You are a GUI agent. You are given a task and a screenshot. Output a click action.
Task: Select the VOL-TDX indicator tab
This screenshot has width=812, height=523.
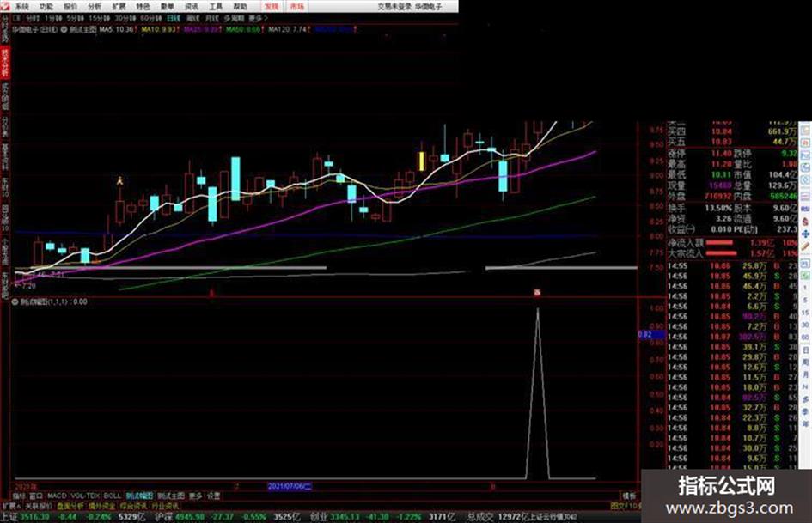pos(85,496)
